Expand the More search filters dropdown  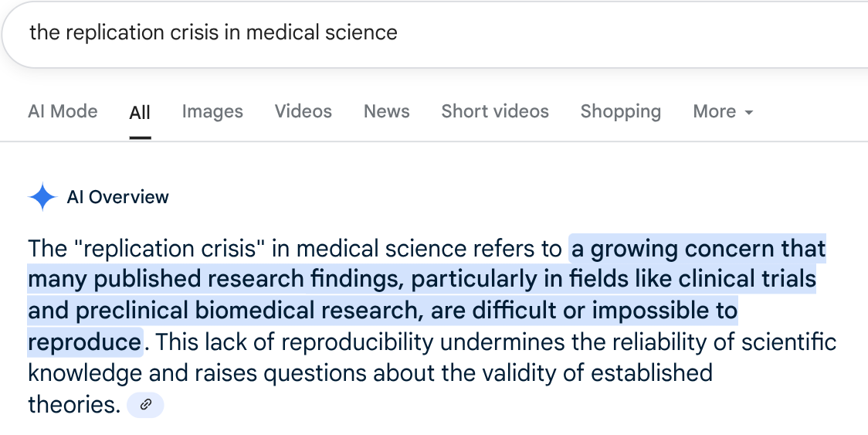click(723, 111)
